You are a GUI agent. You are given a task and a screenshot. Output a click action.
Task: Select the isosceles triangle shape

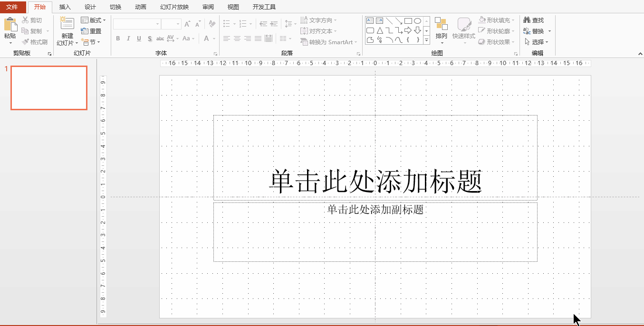pos(379,30)
